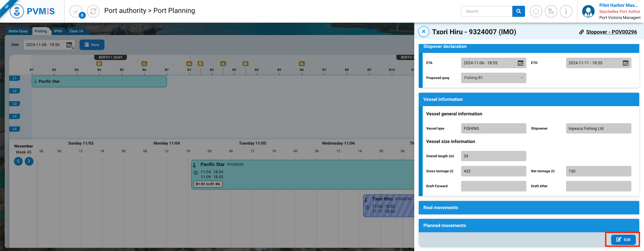This screenshot has height=251, width=644.
Task: Close the Txori Hiru details panel
Action: [423, 32]
